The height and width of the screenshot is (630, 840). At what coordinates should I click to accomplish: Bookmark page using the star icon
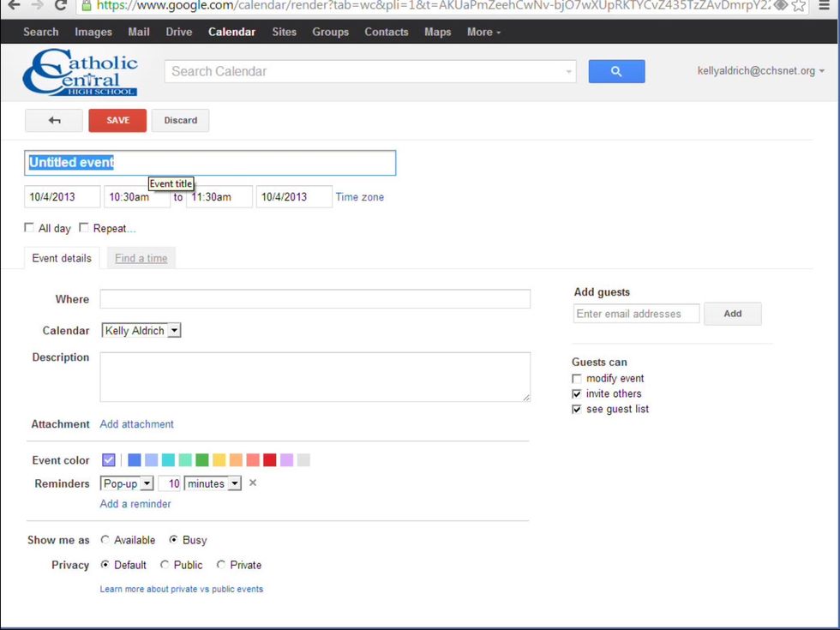[x=799, y=5]
